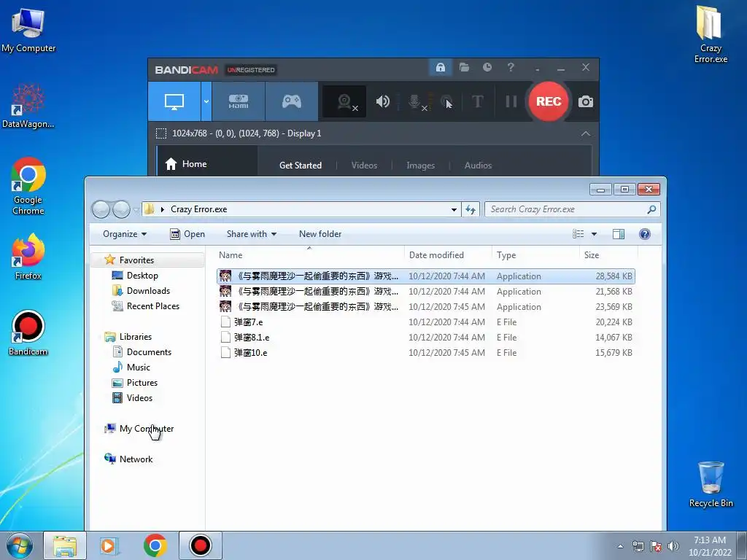Open view options dropdown arrow

pos(594,234)
